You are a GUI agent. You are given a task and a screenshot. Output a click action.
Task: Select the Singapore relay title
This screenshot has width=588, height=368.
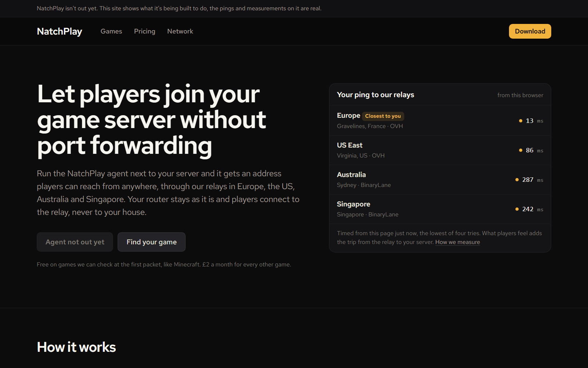pyautogui.click(x=354, y=204)
